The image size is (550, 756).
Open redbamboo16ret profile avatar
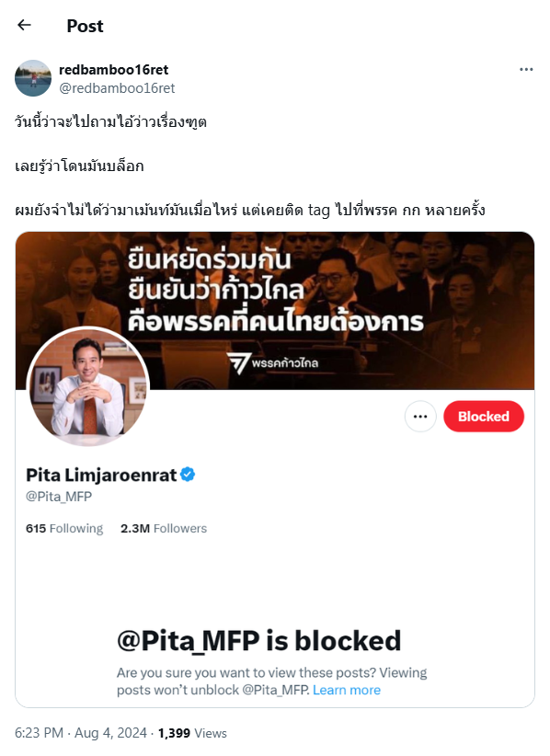(33, 78)
